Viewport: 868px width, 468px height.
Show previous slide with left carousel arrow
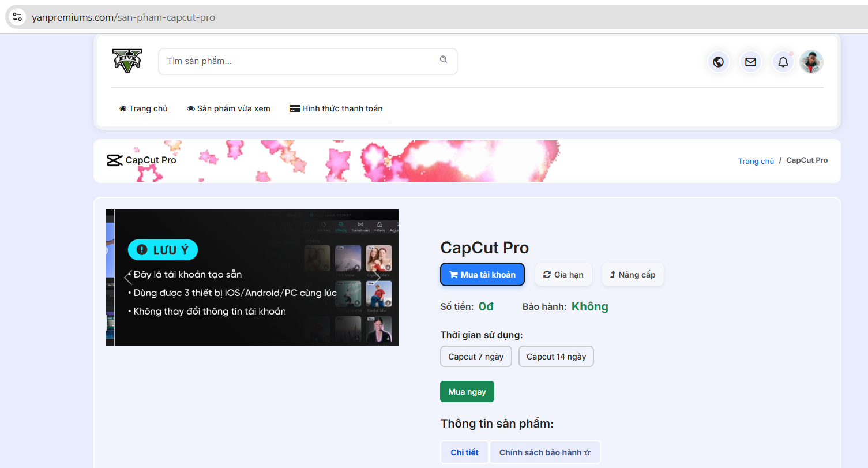point(128,278)
